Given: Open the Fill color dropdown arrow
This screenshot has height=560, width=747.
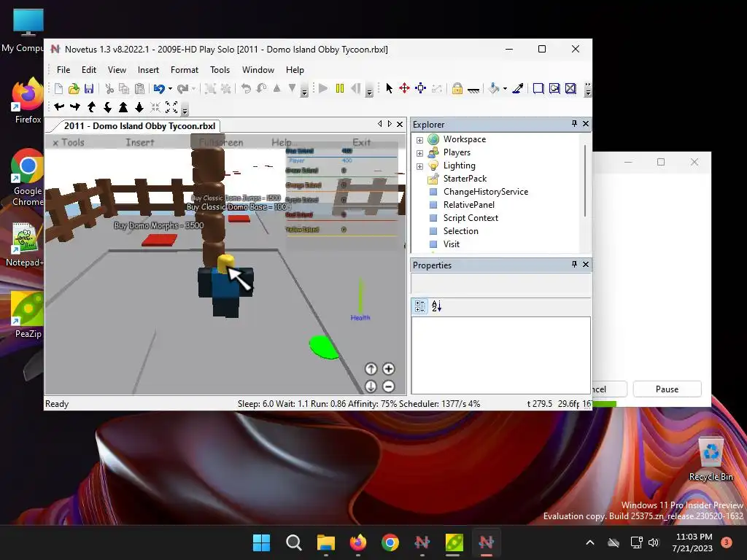Looking at the screenshot, I should point(505,88).
